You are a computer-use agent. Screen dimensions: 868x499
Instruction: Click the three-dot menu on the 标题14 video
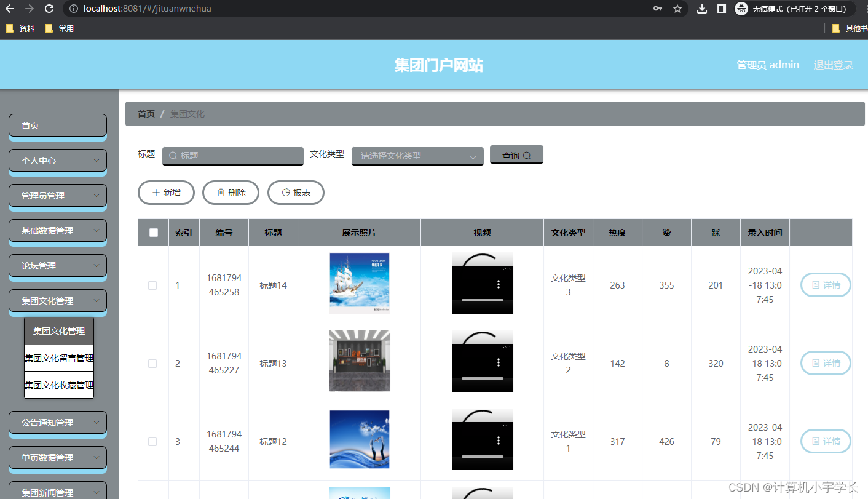(499, 284)
